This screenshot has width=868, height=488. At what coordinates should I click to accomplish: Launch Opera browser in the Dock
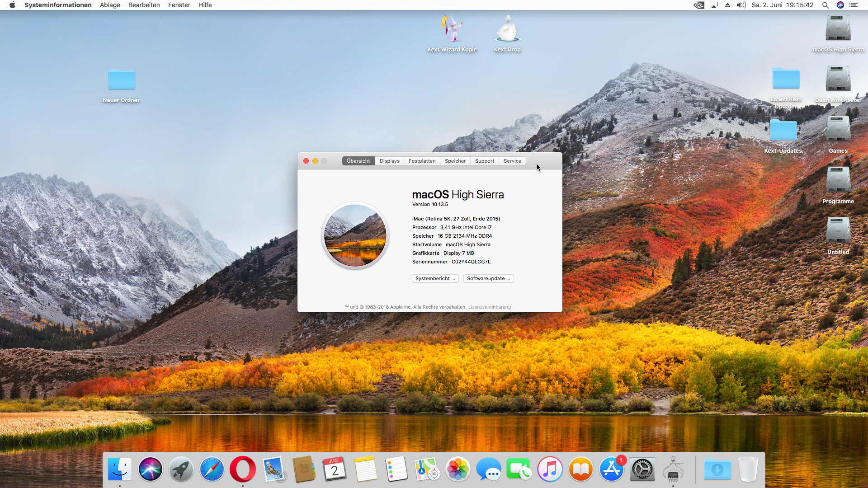242,469
